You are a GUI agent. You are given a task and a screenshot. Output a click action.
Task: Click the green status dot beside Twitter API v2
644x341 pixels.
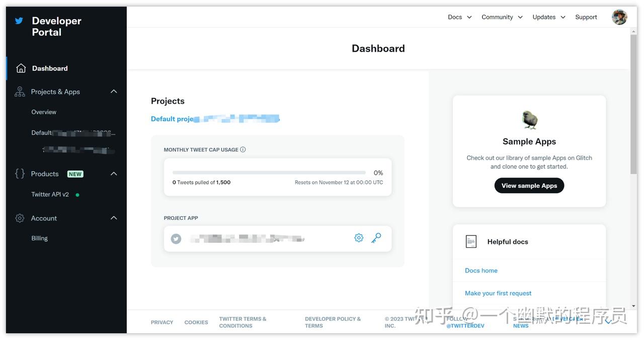click(78, 194)
